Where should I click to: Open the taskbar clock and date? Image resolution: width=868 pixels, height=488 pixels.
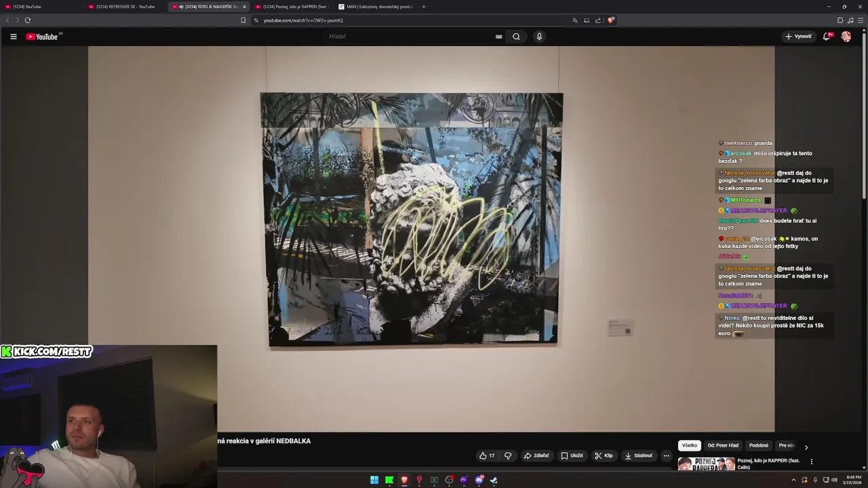(x=852, y=480)
